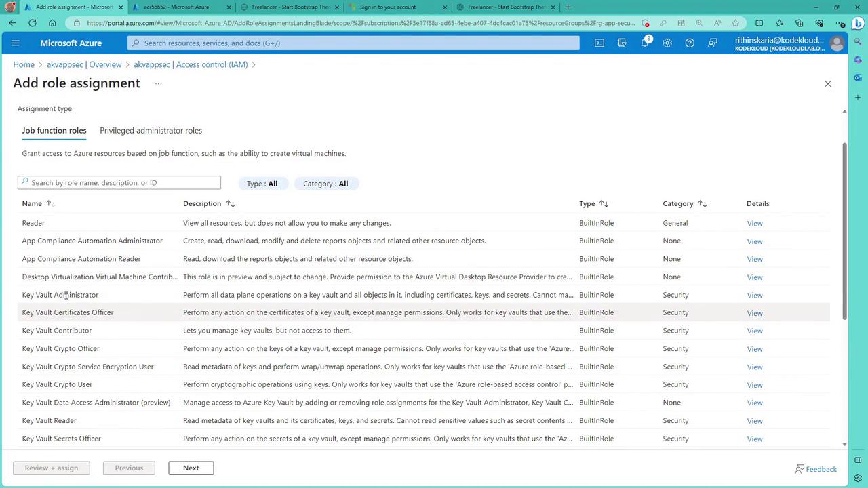This screenshot has height=488, width=868.
Task: Open sidebar search magnifier icon
Action: point(858,42)
